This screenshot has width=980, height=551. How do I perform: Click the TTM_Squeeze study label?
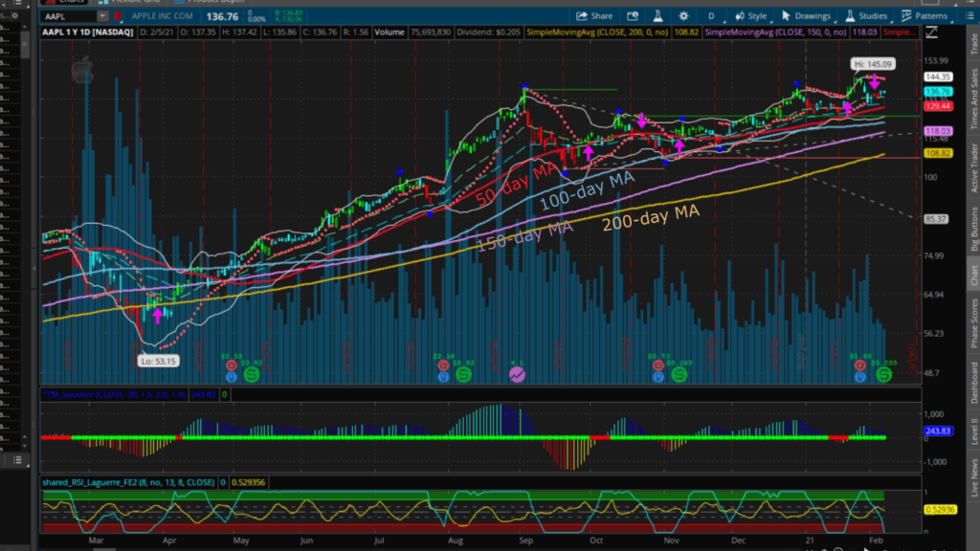click(x=113, y=395)
